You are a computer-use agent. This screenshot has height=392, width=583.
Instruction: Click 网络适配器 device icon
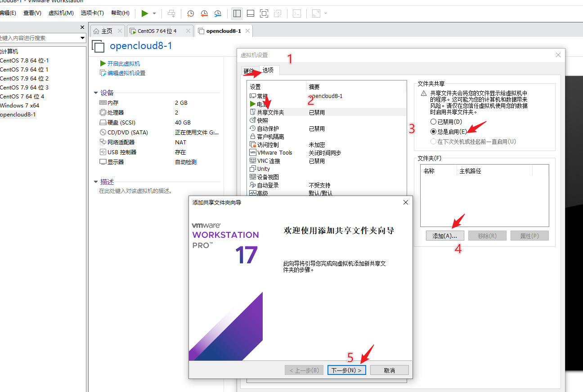[x=103, y=143]
